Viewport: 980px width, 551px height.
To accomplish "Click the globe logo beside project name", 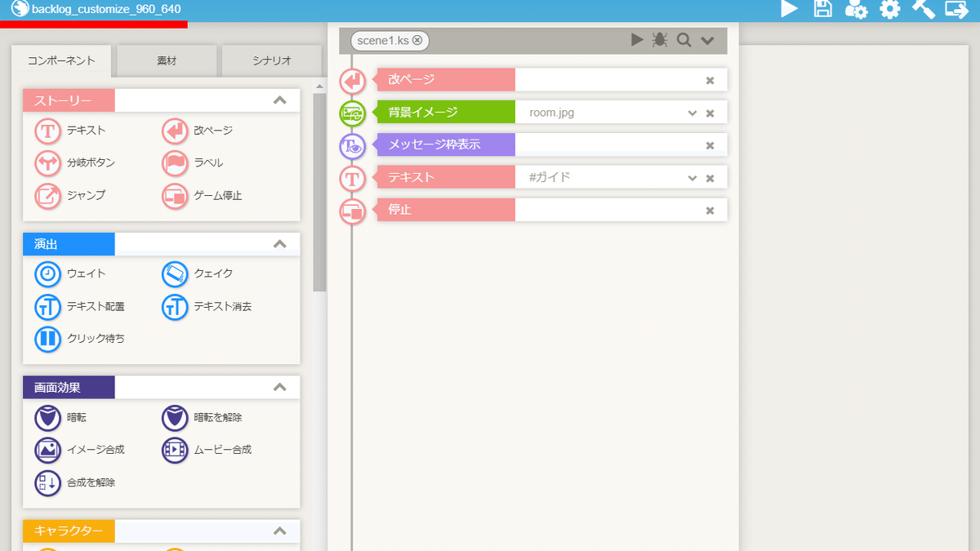I will (19, 10).
